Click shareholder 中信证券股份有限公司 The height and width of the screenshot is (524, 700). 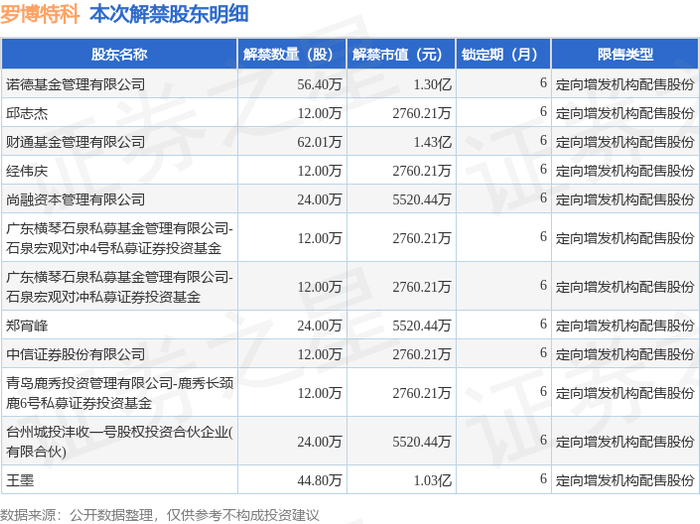(x=75, y=354)
